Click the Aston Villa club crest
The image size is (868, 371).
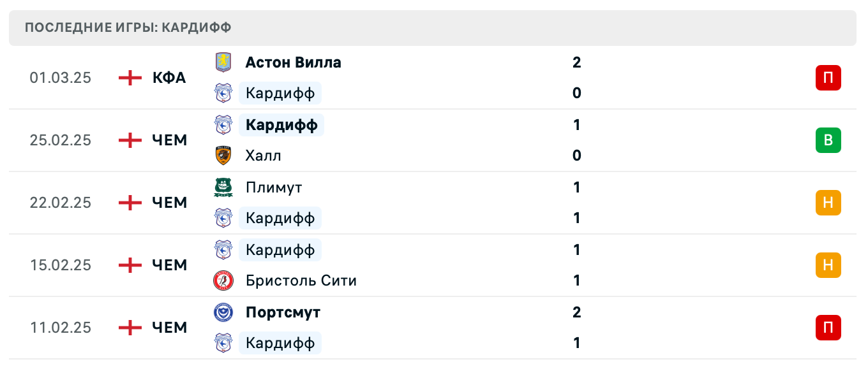pyautogui.click(x=223, y=62)
